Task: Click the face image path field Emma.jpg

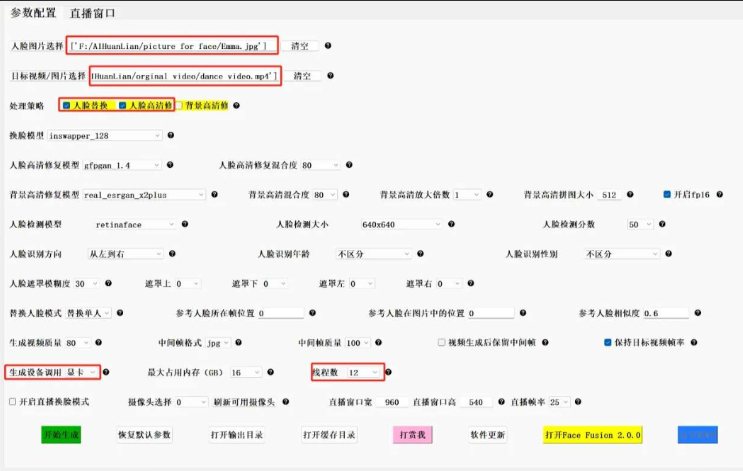Action: [x=172, y=46]
